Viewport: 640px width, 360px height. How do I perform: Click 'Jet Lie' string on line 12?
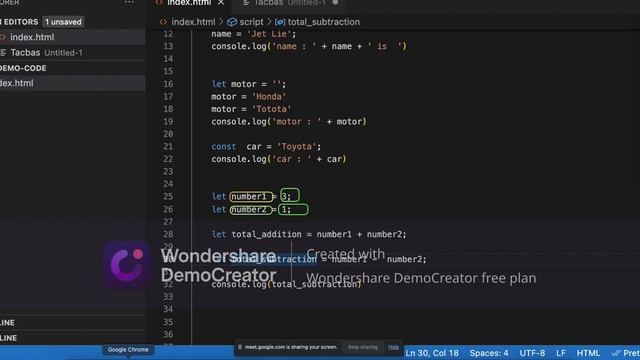[x=269, y=34]
